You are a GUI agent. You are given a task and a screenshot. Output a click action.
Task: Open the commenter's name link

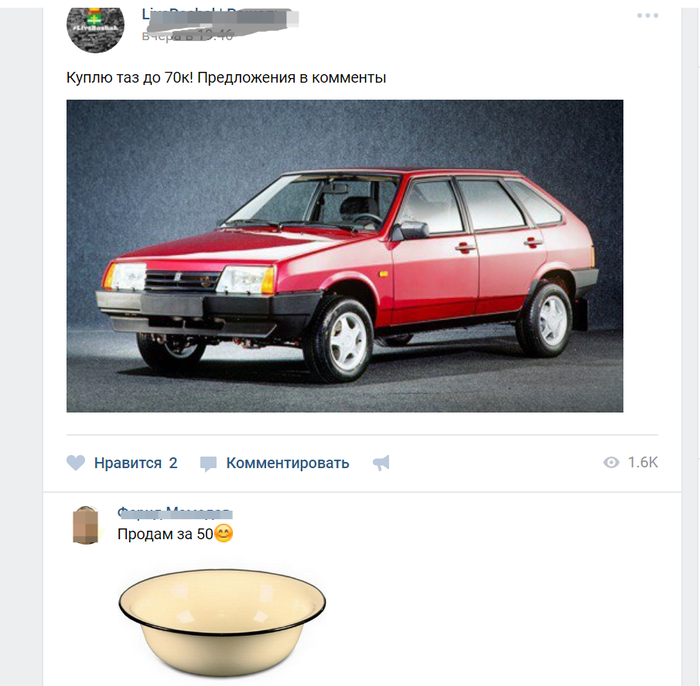point(175,513)
